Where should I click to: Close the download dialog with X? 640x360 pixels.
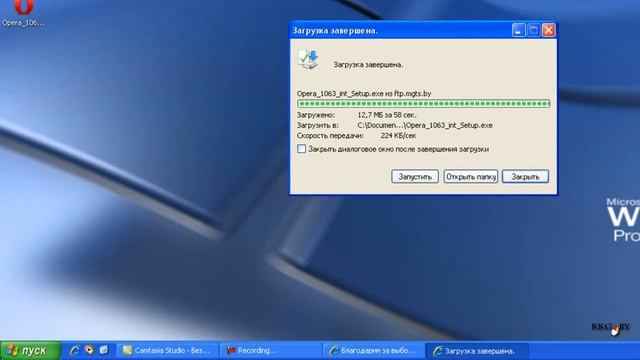pos(549,30)
